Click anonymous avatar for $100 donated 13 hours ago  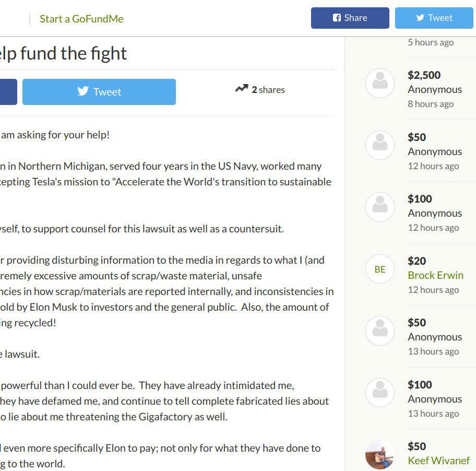[x=380, y=393]
